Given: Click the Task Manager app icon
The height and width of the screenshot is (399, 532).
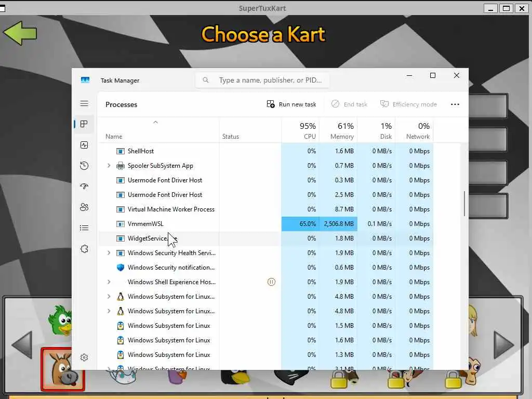Looking at the screenshot, I should pyautogui.click(x=85, y=80).
